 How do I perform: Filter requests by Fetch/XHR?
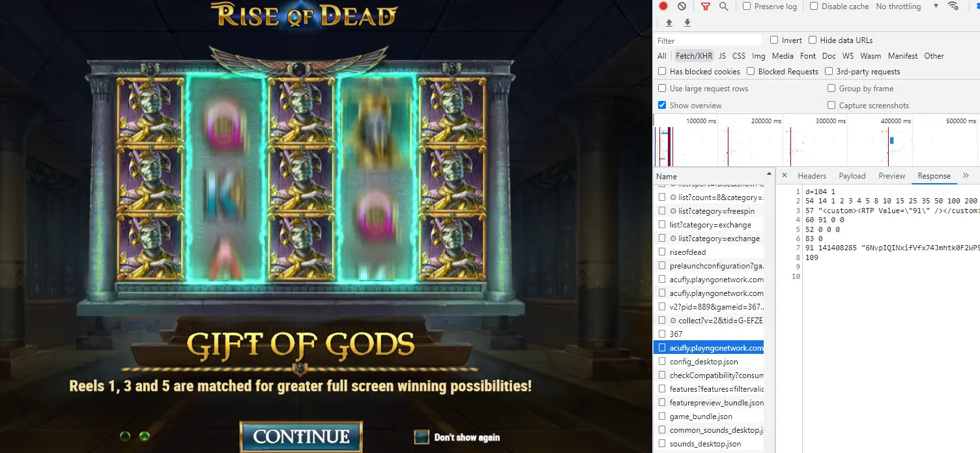[x=694, y=55]
